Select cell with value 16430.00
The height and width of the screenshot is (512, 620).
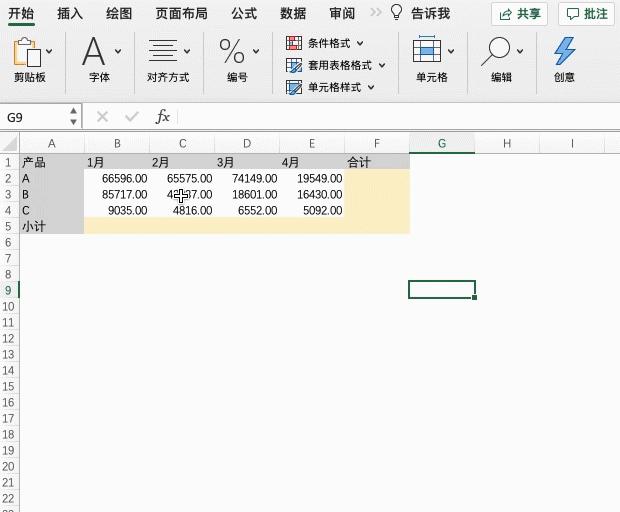(x=312, y=195)
